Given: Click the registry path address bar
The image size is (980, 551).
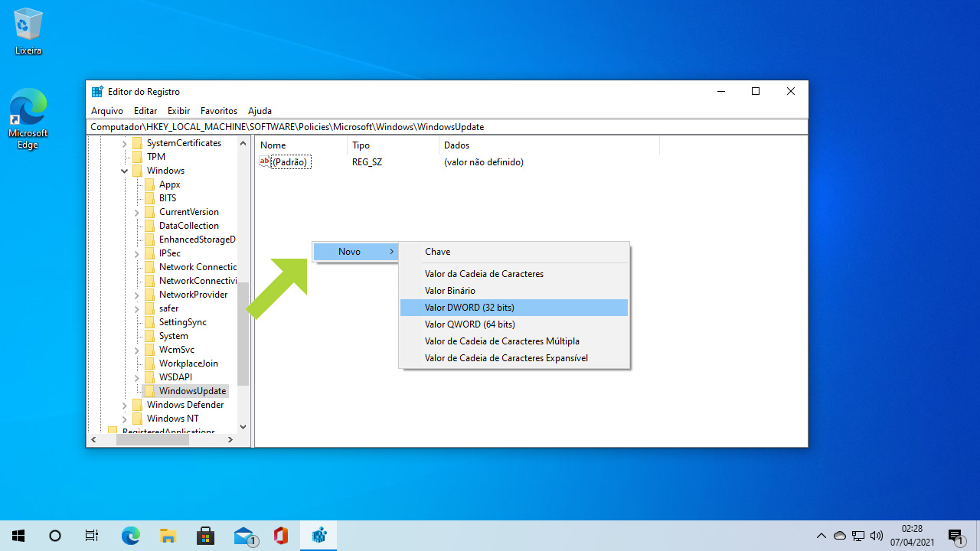Looking at the screenshot, I should (447, 127).
